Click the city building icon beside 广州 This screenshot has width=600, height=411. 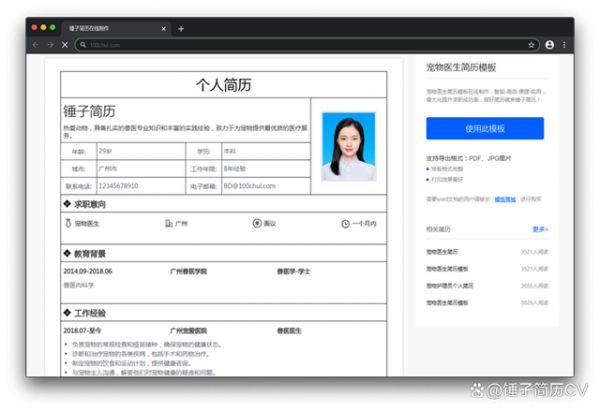pos(168,224)
